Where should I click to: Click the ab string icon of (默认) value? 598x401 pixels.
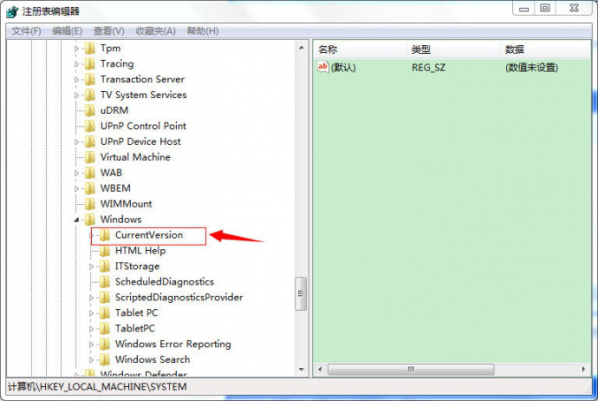coord(323,68)
